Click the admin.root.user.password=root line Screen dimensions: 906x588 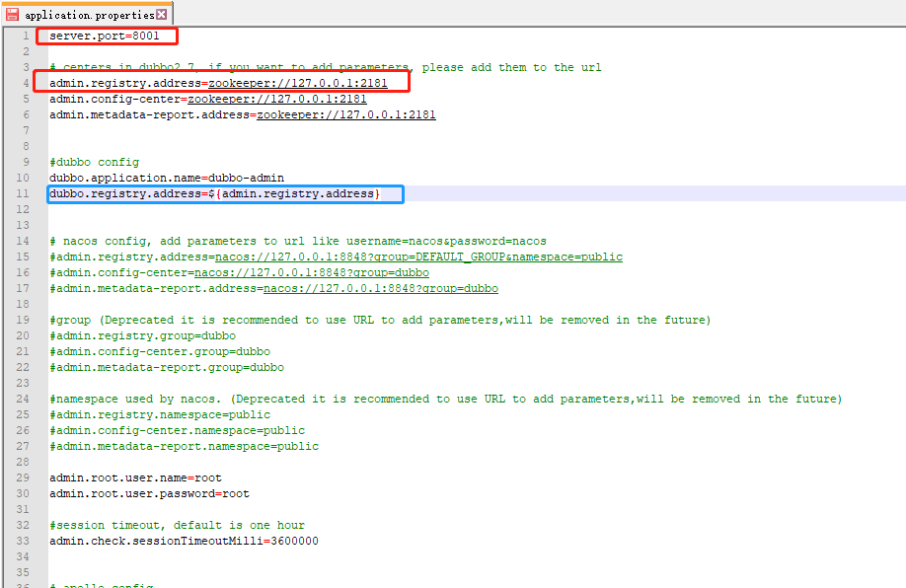[148, 493]
